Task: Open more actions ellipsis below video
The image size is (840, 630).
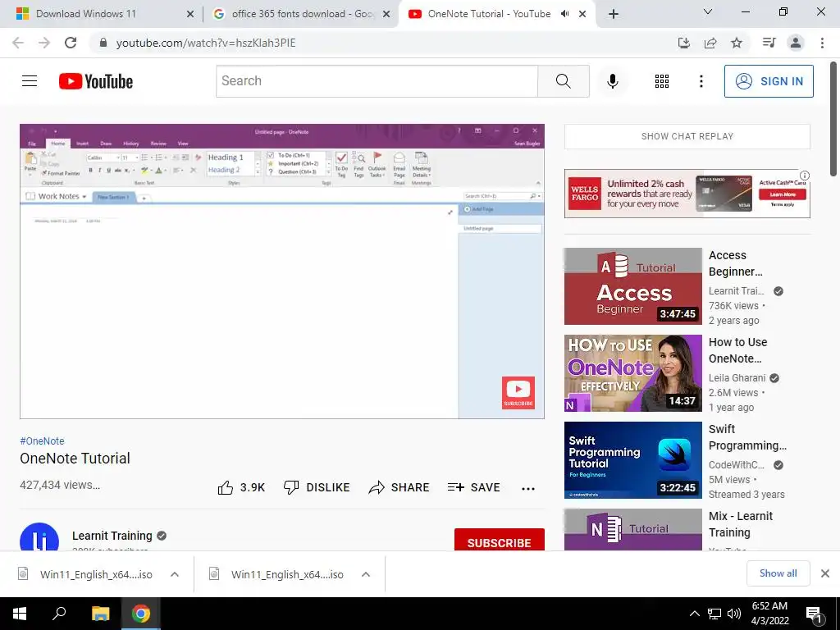Action: [528, 488]
